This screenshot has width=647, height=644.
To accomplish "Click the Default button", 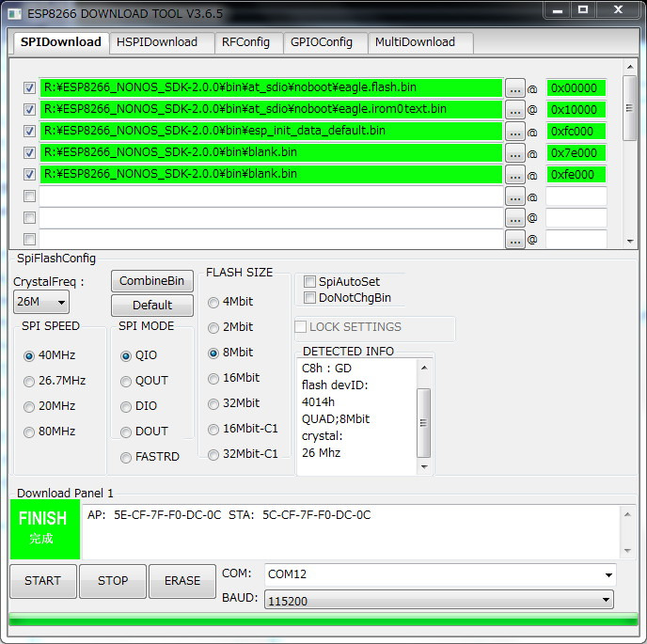I will (x=151, y=306).
